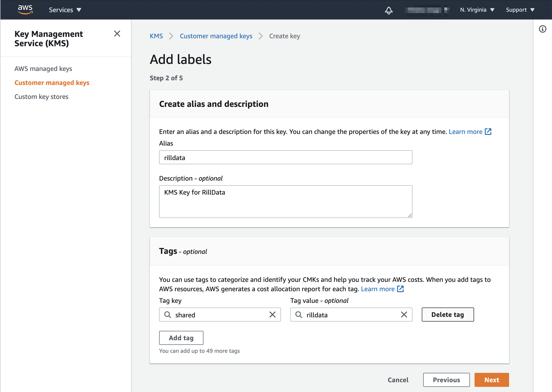Go to AWS managed keys
This screenshot has width=552, height=392.
[x=43, y=69]
